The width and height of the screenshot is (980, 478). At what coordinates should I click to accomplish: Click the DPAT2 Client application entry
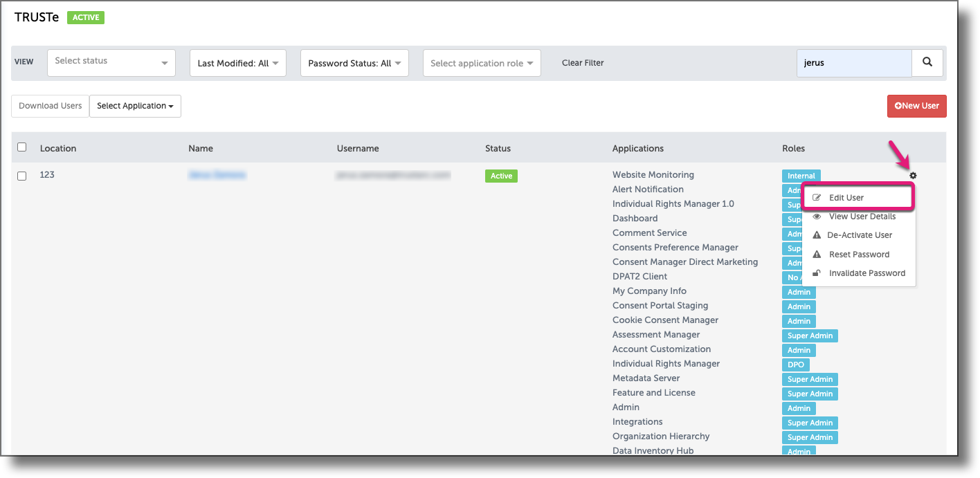640,277
